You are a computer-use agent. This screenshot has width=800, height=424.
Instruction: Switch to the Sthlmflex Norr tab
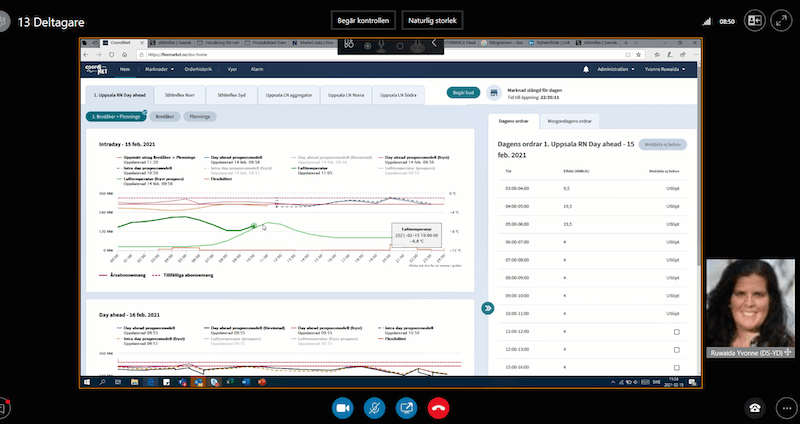coord(175,95)
